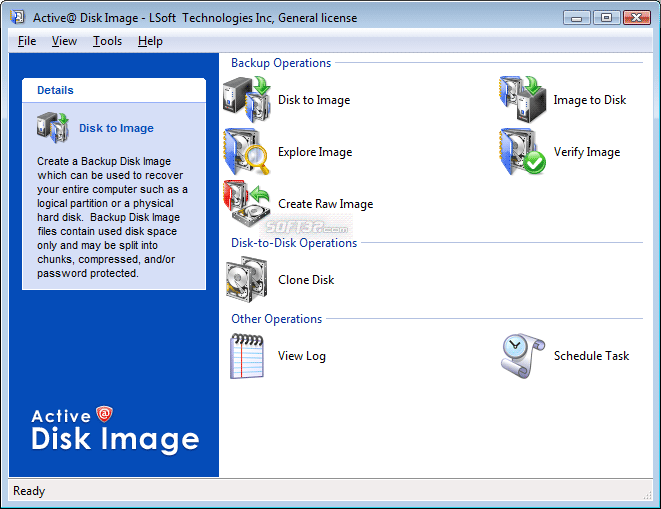Click the window resize grip in status bar
The height and width of the screenshot is (509, 661).
pos(648,496)
